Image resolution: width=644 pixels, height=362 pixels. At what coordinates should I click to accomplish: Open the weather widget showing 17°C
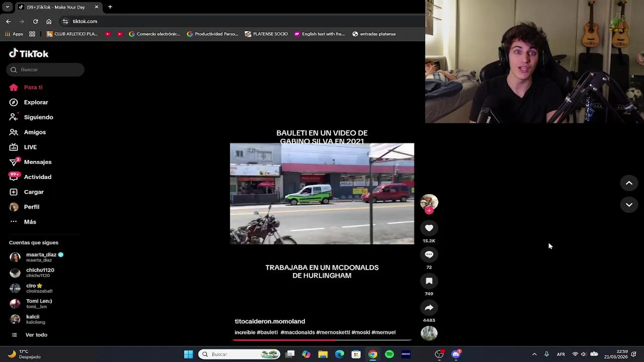[x=23, y=354]
